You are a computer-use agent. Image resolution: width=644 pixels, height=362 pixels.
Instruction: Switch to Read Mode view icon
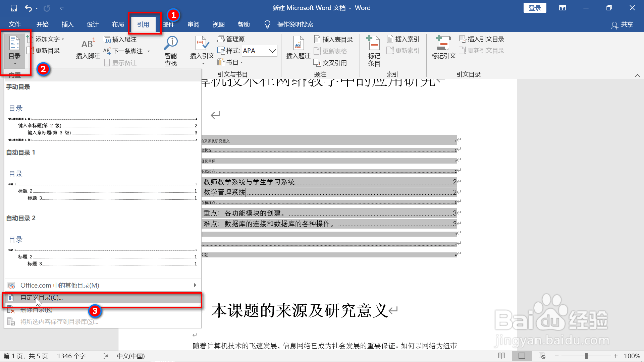tap(501, 356)
